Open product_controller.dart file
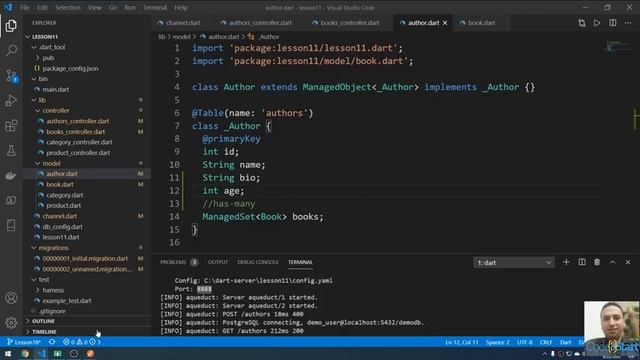The image size is (640, 360). 78,153
